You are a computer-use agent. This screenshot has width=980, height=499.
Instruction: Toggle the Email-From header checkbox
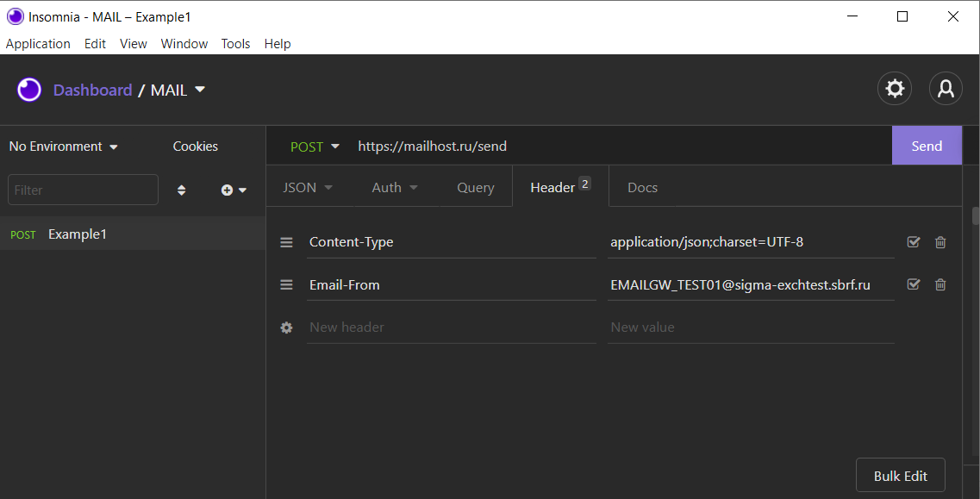coord(914,284)
